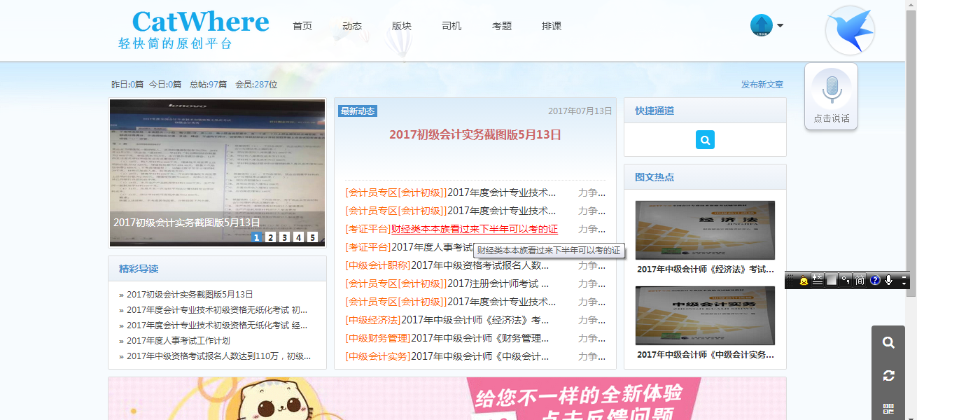Open 精彩导读 item 2017初级会计实务截图版5月13日
The width and height of the screenshot is (980, 420).
[190, 295]
